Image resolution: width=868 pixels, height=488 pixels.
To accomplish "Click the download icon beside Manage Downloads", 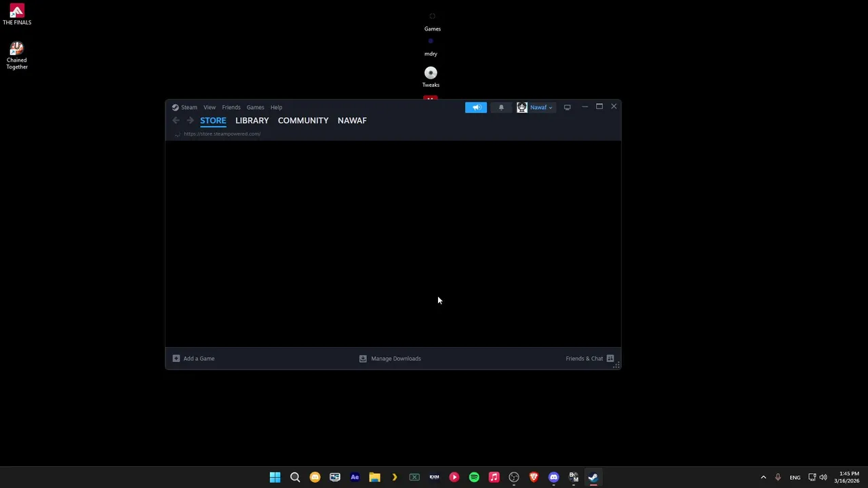I will [x=363, y=359].
